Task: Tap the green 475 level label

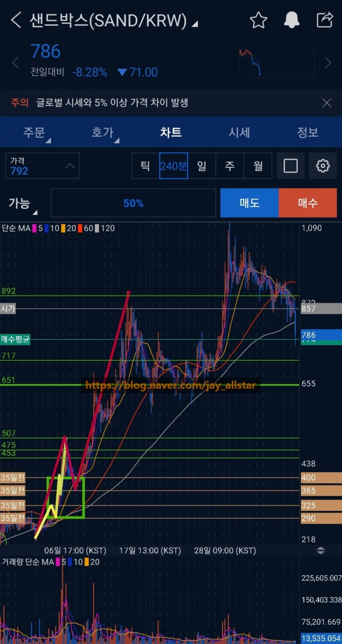Action: (x=9, y=445)
